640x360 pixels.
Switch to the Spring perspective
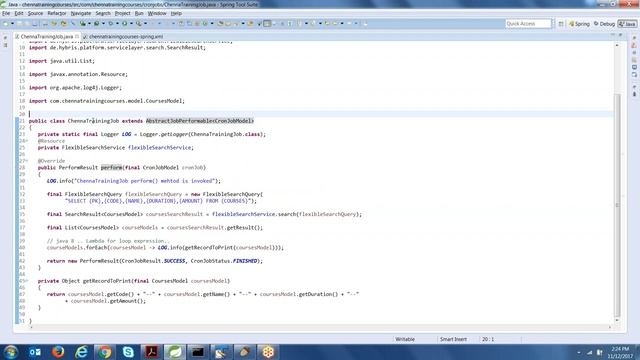click(x=579, y=24)
